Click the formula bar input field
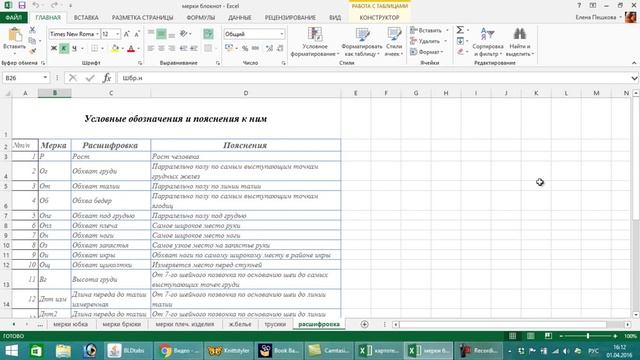 (x=373, y=78)
